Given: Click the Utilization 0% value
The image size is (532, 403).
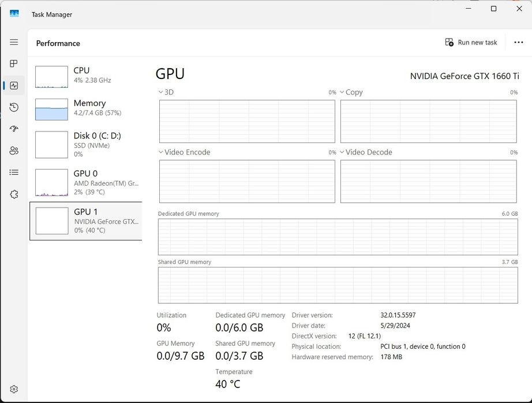Looking at the screenshot, I should [164, 327].
